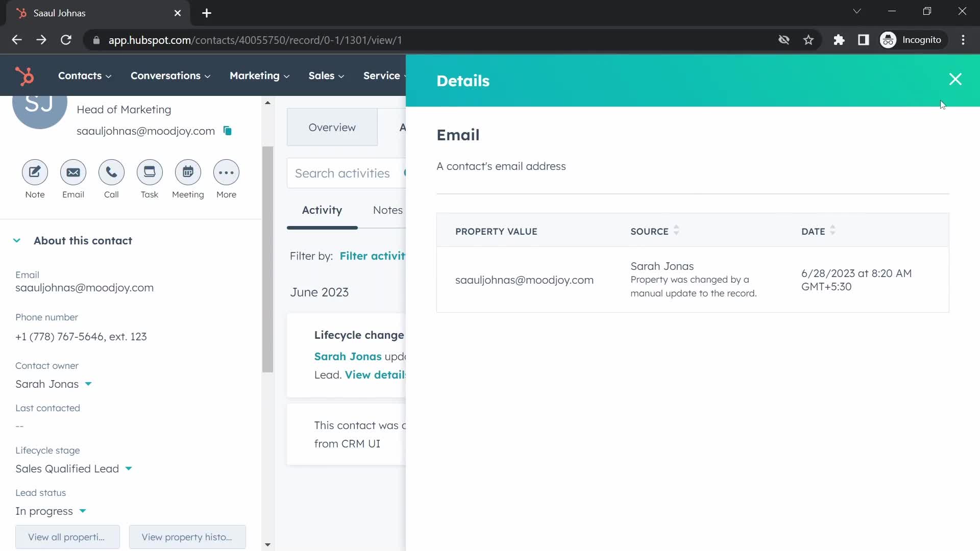The image size is (980, 551).
Task: Click the Meeting icon to schedule meeting
Action: click(x=188, y=172)
